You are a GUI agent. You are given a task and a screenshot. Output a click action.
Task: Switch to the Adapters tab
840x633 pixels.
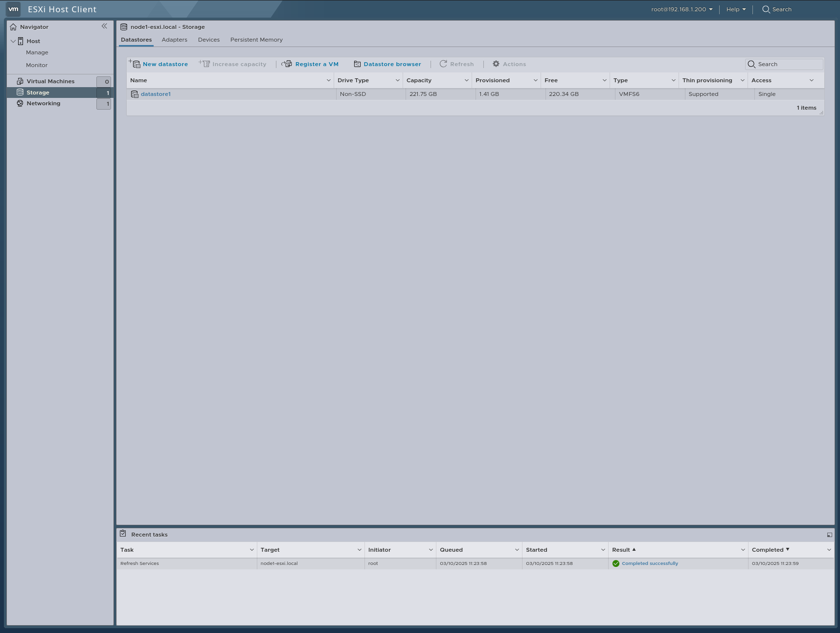[x=174, y=40]
